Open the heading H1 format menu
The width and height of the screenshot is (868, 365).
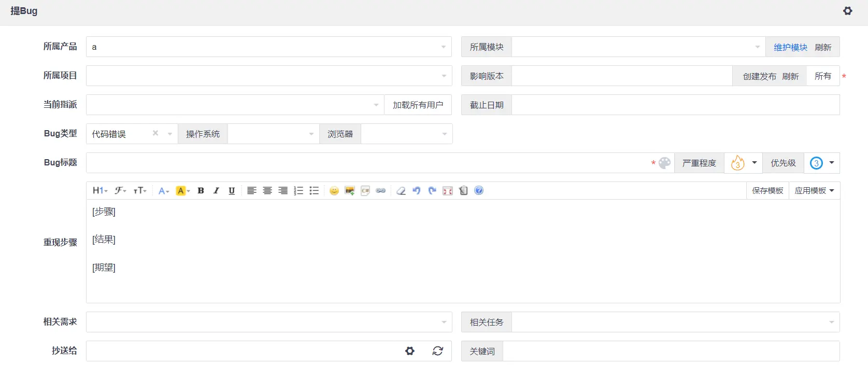[100, 191]
